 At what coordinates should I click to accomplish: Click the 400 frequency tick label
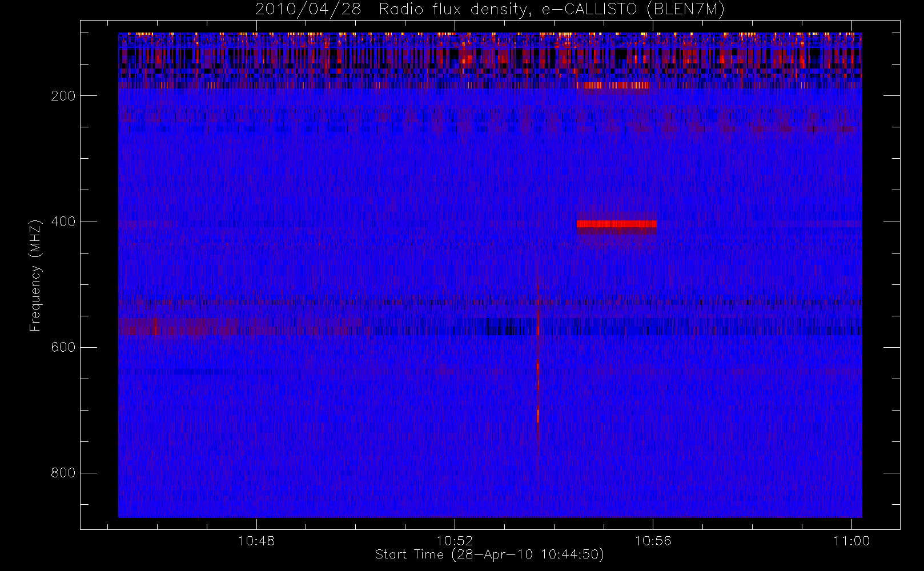[x=63, y=222]
